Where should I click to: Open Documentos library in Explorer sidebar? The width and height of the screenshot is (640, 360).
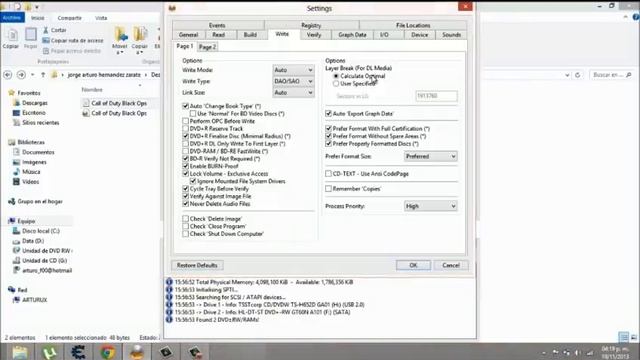[38, 152]
